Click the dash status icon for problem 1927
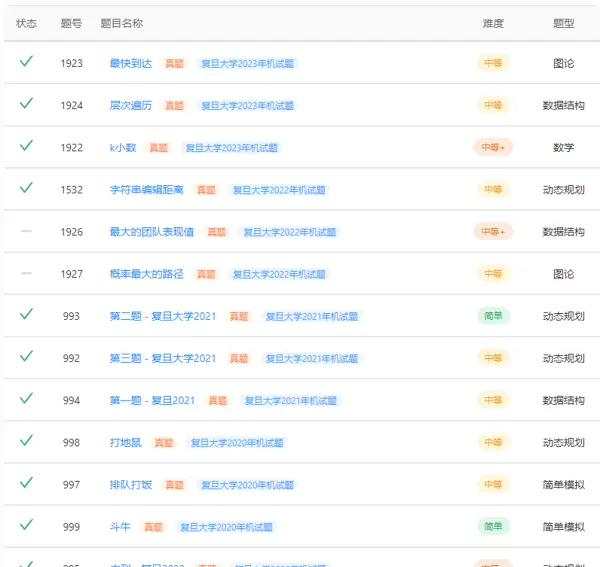The height and width of the screenshot is (567, 600). 26,273
